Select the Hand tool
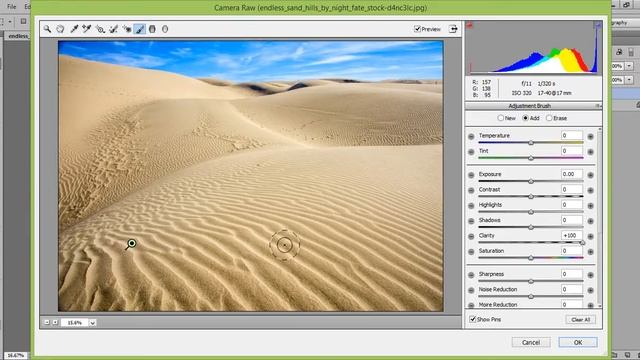 pyautogui.click(x=60, y=29)
